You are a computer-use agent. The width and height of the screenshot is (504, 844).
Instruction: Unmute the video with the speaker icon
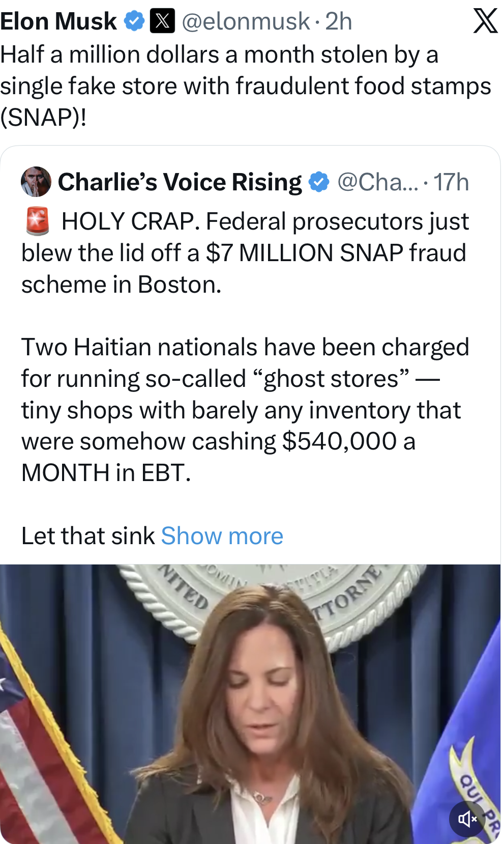pyautogui.click(x=467, y=819)
